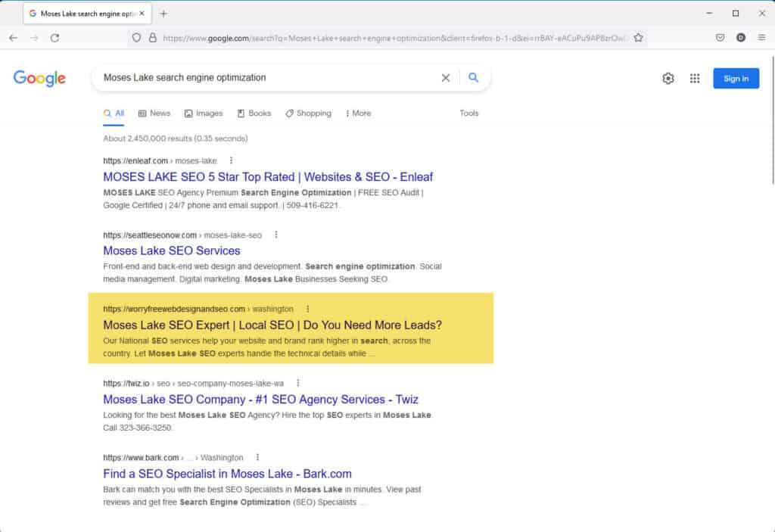This screenshot has height=532, width=775.
Task: Go back using browser back arrow
Action: [x=14, y=38]
